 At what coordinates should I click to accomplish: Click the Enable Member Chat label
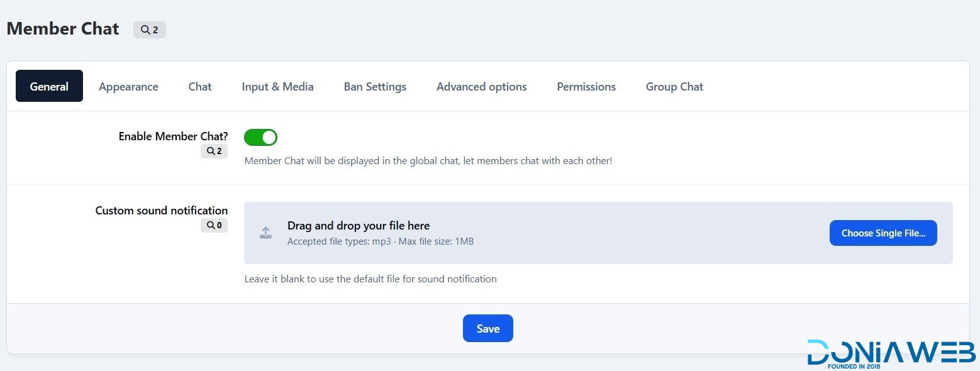click(x=173, y=136)
